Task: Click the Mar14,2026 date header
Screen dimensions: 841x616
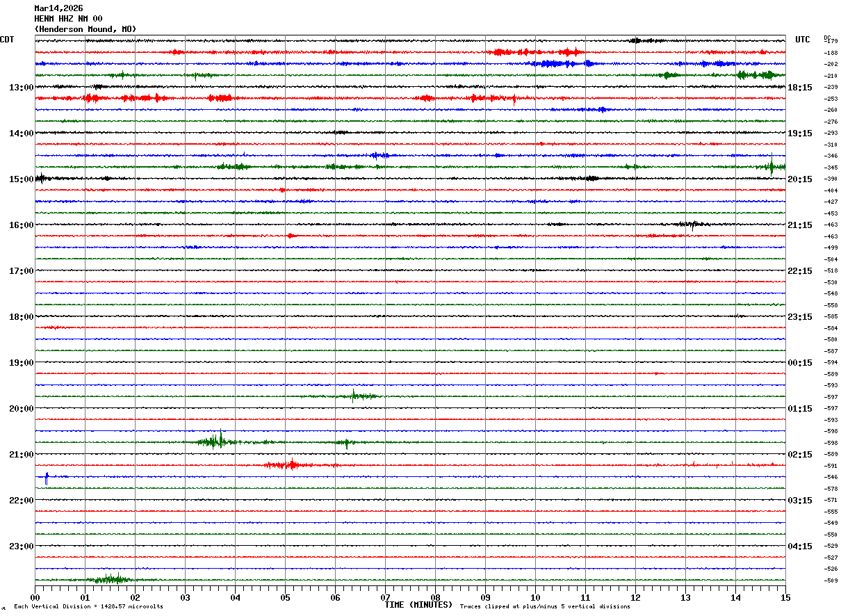Action: pos(58,8)
